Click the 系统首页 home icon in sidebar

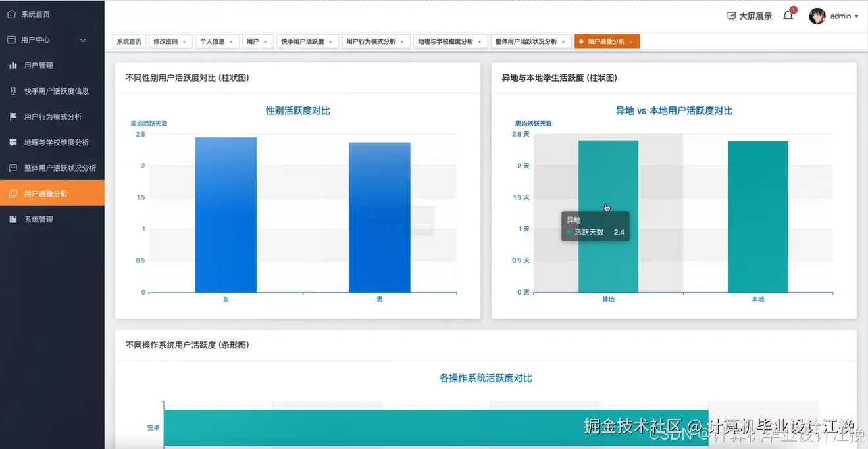11,14
